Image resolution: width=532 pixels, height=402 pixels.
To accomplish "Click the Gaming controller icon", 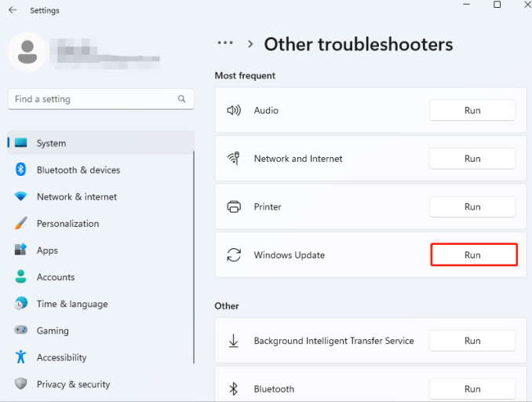I will tap(21, 331).
